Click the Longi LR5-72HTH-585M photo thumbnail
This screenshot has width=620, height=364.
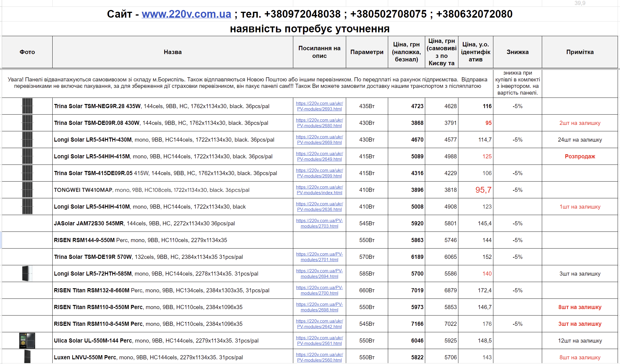click(27, 274)
